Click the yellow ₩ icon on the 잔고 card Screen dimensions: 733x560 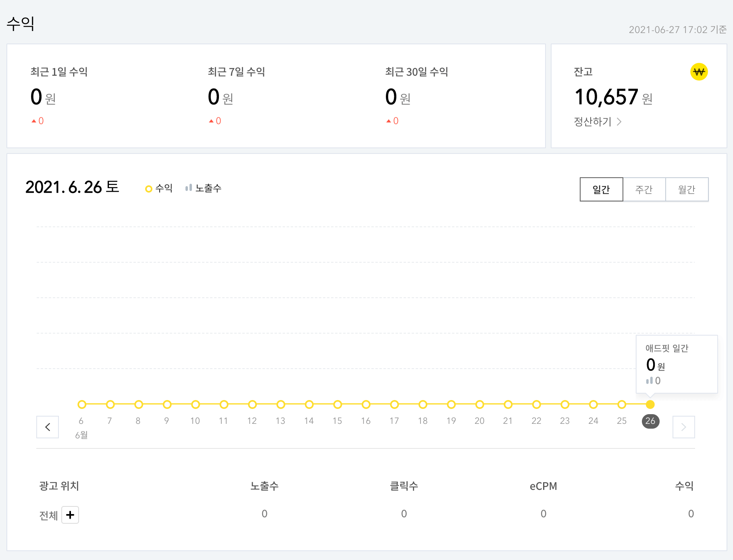click(700, 72)
